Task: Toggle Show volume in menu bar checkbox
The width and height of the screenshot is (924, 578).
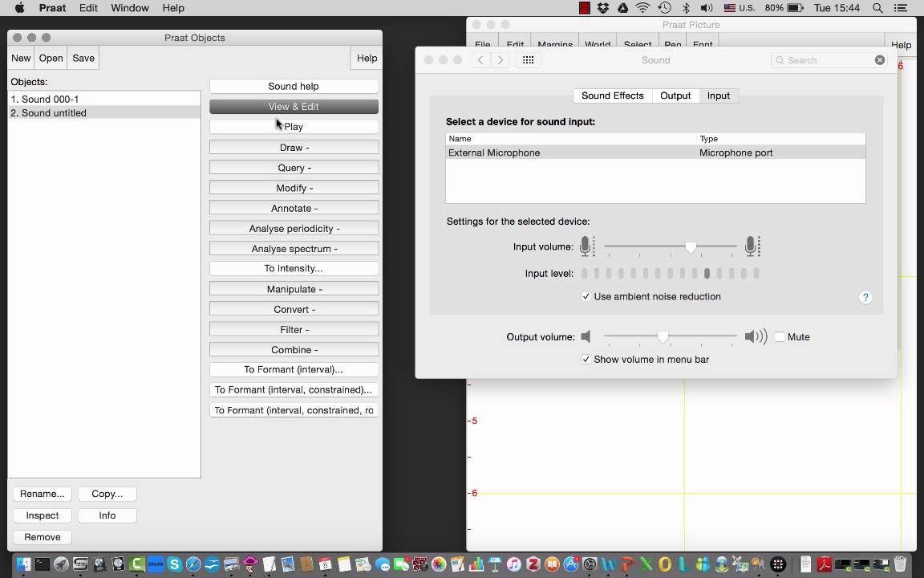Action: (x=586, y=359)
